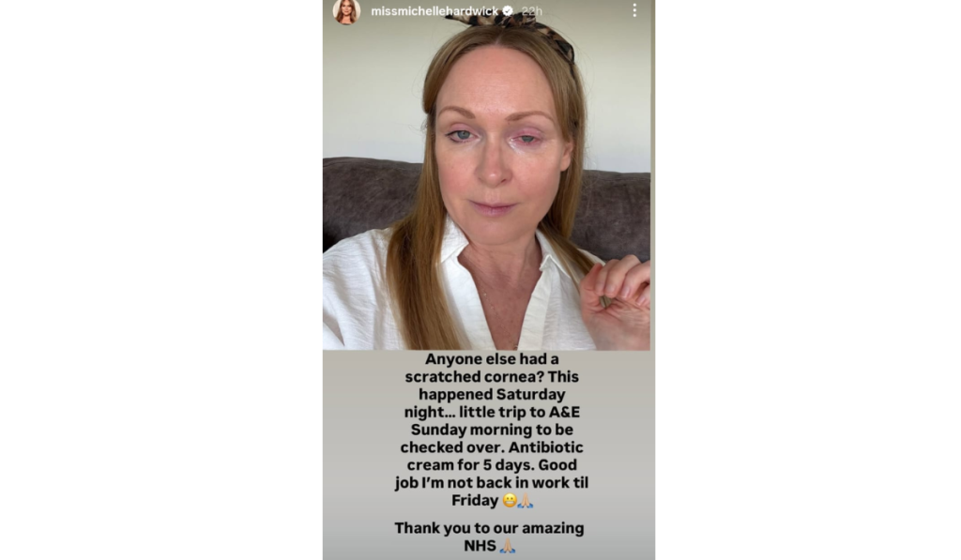Image resolution: width=961 pixels, height=560 pixels.
Task: Click the "checked over. Antibiotic" text line
Action: (x=492, y=447)
